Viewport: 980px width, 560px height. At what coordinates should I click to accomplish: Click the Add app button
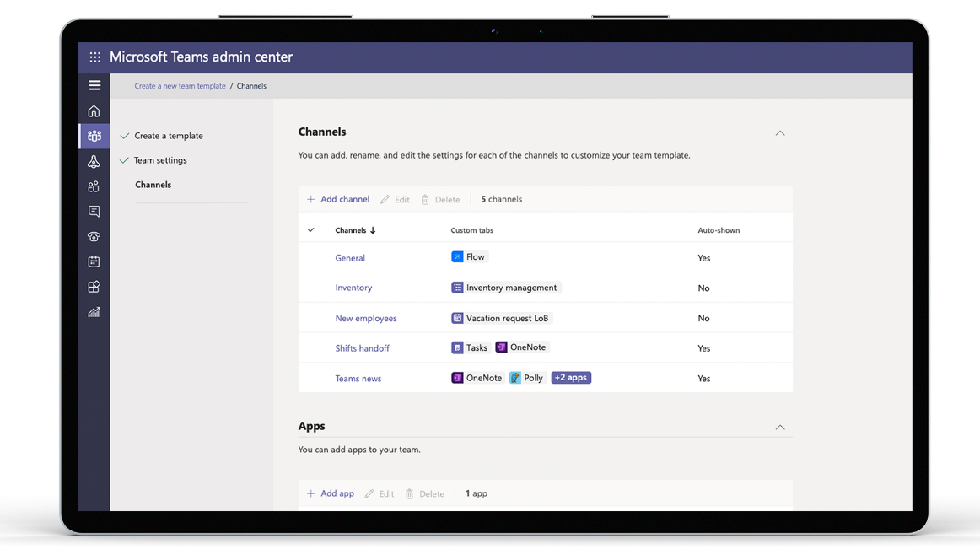click(331, 493)
